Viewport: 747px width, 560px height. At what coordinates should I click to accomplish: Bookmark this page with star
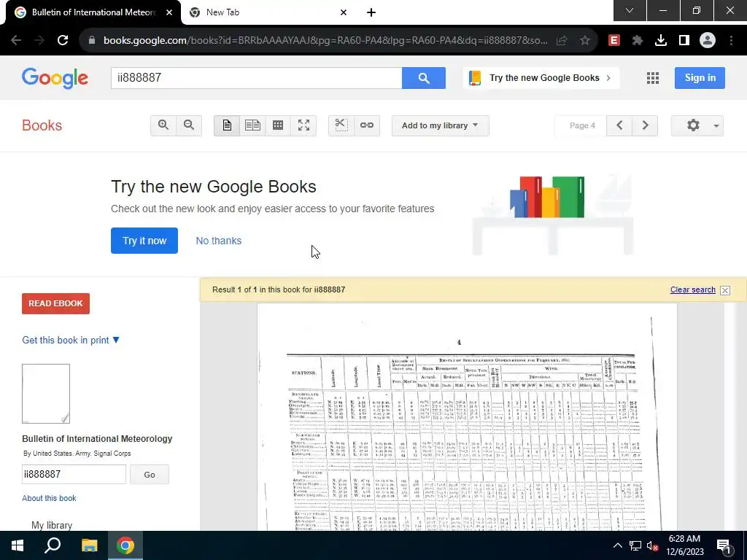[585, 41]
